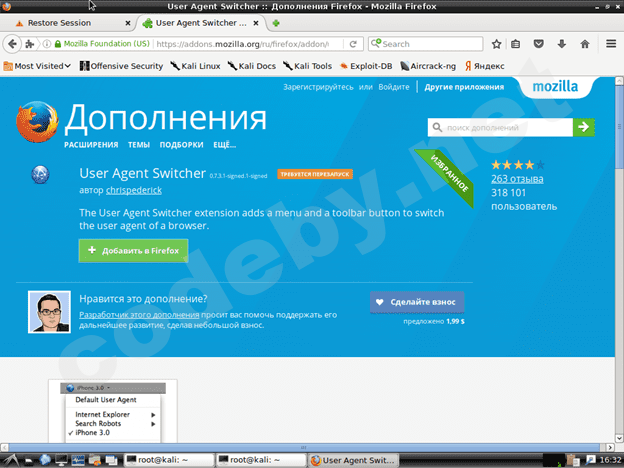Click the green padlock security icon

[58, 44]
